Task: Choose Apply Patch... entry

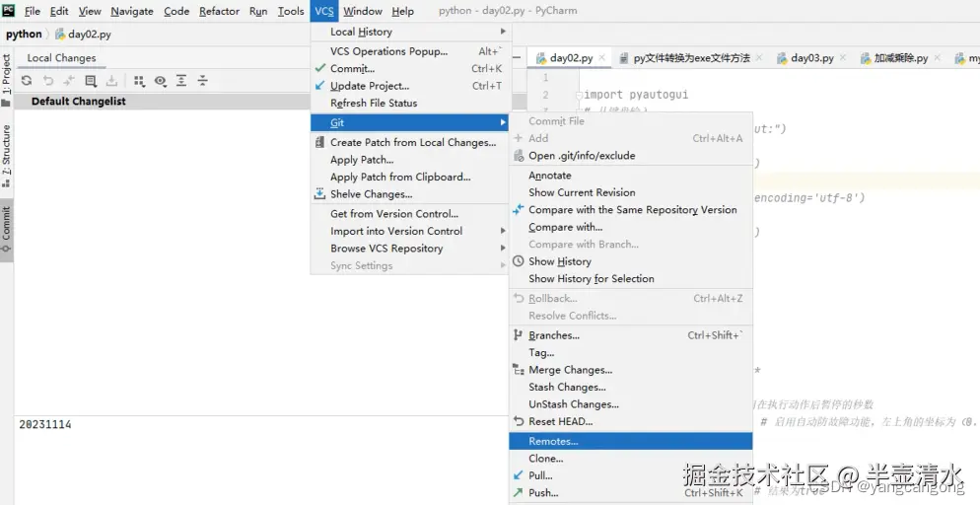Action: tap(410, 160)
